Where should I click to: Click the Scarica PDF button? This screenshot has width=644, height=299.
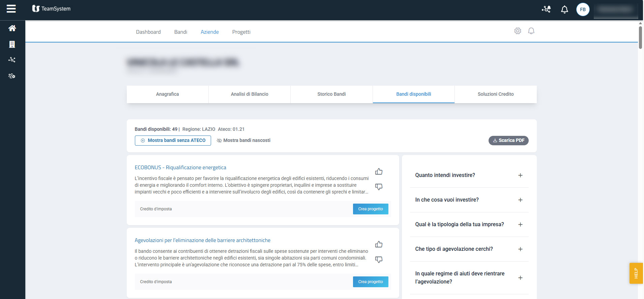508,141
